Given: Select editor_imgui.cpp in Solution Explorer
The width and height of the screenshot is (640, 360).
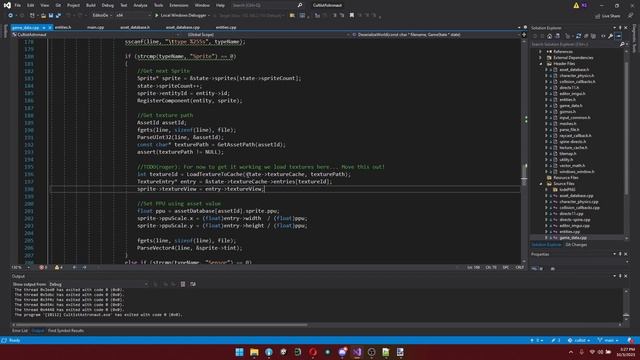Looking at the screenshot, I should (574, 226).
